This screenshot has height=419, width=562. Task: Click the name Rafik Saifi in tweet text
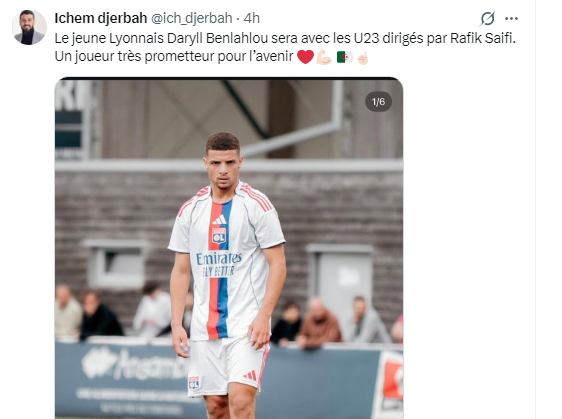click(x=482, y=38)
